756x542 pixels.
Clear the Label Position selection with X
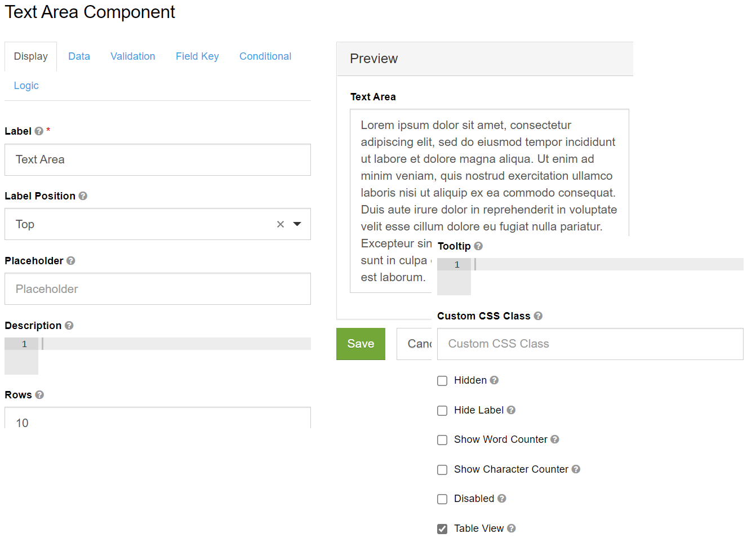[281, 224]
